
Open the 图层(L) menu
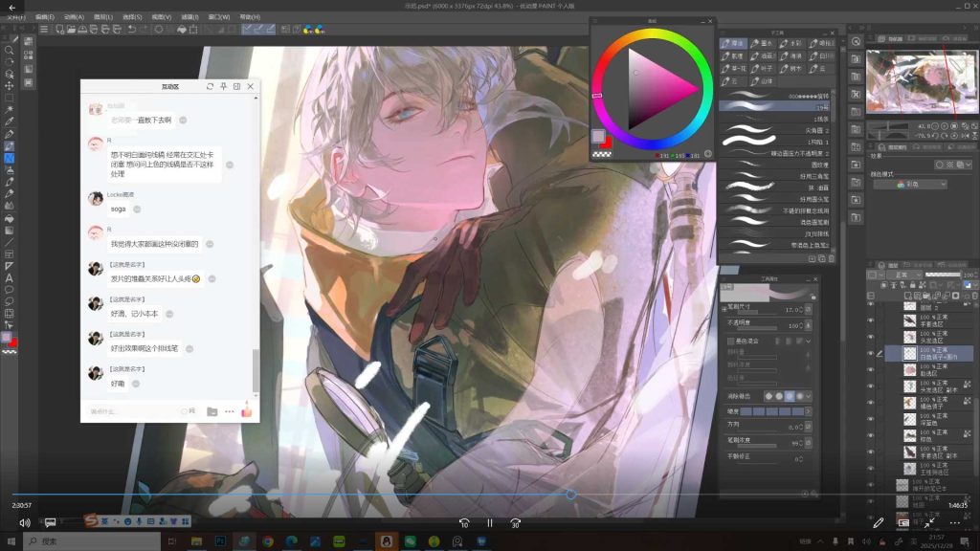(103, 17)
